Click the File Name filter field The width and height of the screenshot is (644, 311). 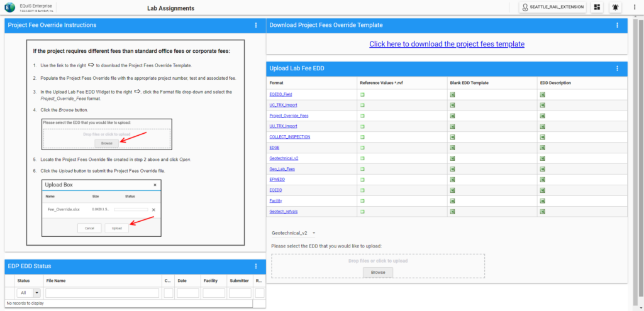coord(102,293)
